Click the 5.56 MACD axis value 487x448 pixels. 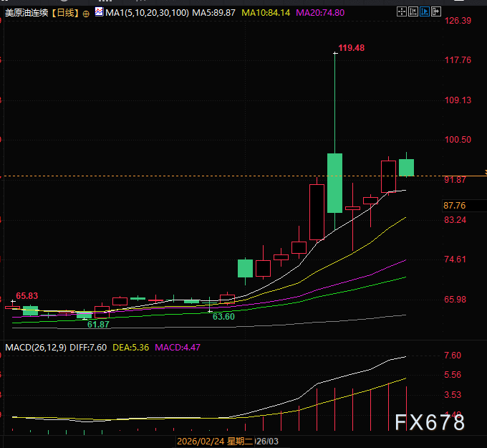[x=453, y=375]
